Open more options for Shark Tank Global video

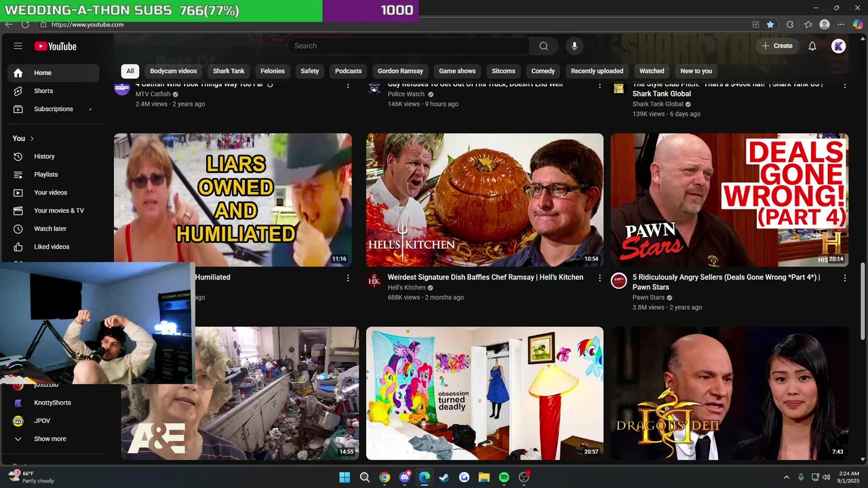845,85
